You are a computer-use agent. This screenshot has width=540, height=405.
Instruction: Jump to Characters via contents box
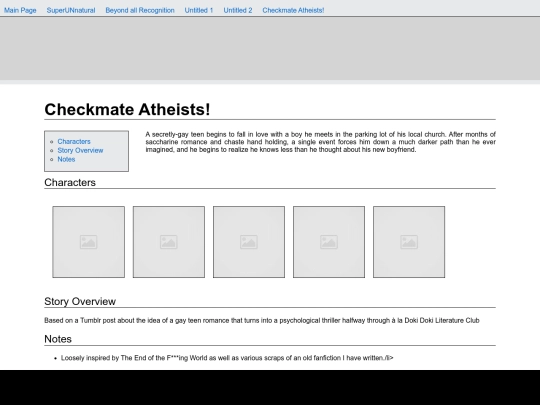coord(74,142)
